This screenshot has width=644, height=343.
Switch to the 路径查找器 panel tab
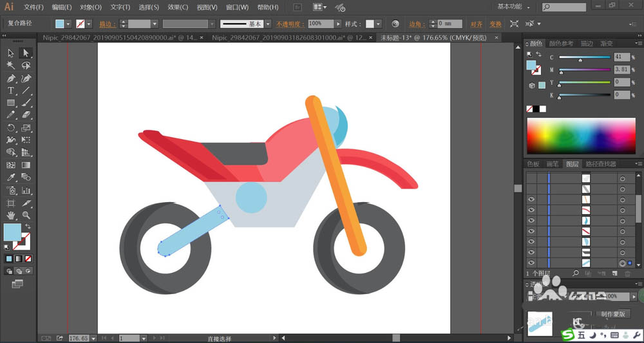(601, 164)
